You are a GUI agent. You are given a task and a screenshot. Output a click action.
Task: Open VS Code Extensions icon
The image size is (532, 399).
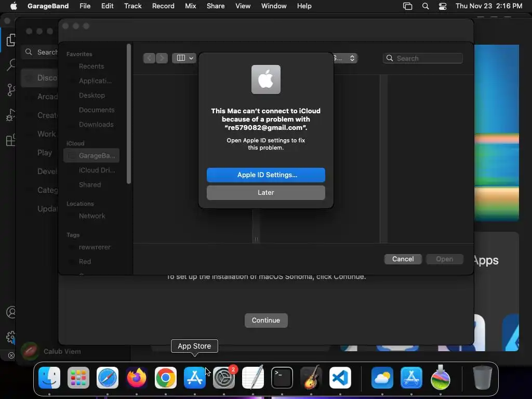[11, 139]
